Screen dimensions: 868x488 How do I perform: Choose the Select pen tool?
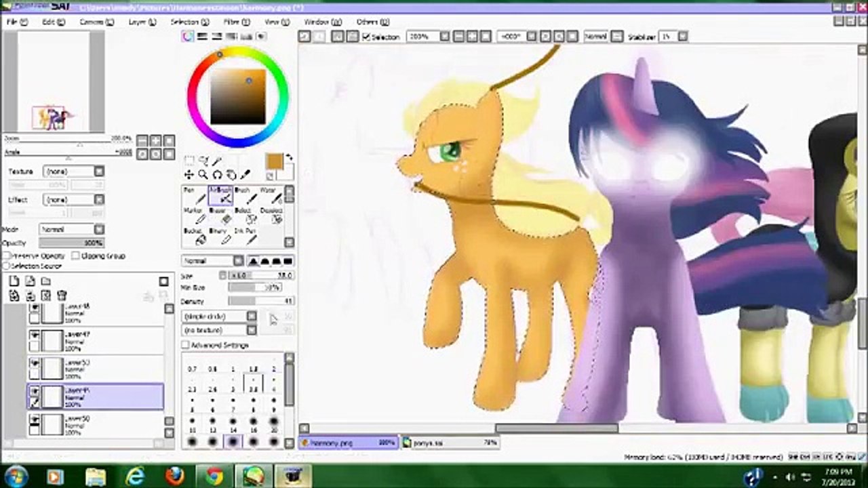(x=246, y=216)
